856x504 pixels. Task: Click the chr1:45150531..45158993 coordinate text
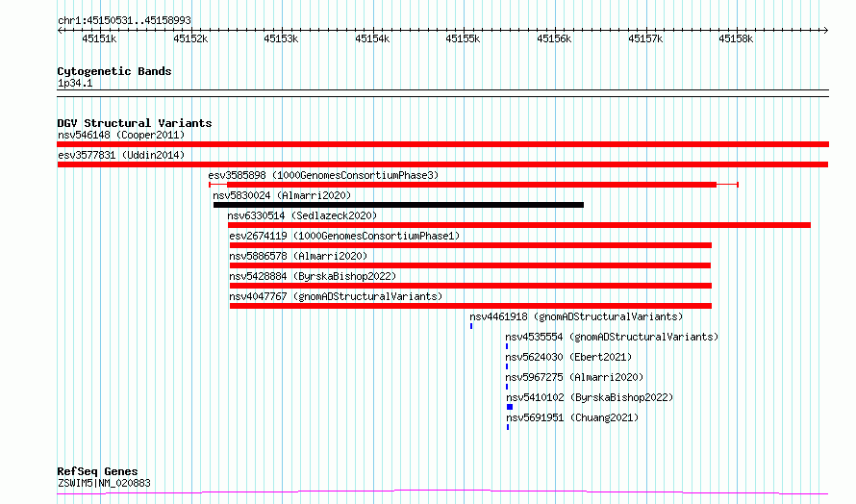click(124, 21)
